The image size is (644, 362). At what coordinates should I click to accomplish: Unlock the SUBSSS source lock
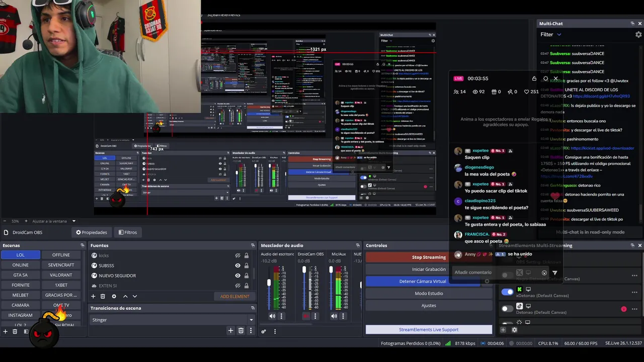(x=246, y=265)
